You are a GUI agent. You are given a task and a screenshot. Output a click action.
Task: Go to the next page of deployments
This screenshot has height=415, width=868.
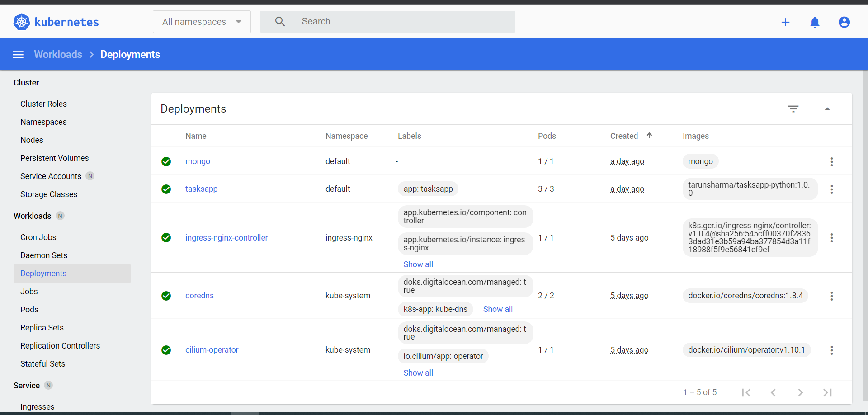point(800,392)
